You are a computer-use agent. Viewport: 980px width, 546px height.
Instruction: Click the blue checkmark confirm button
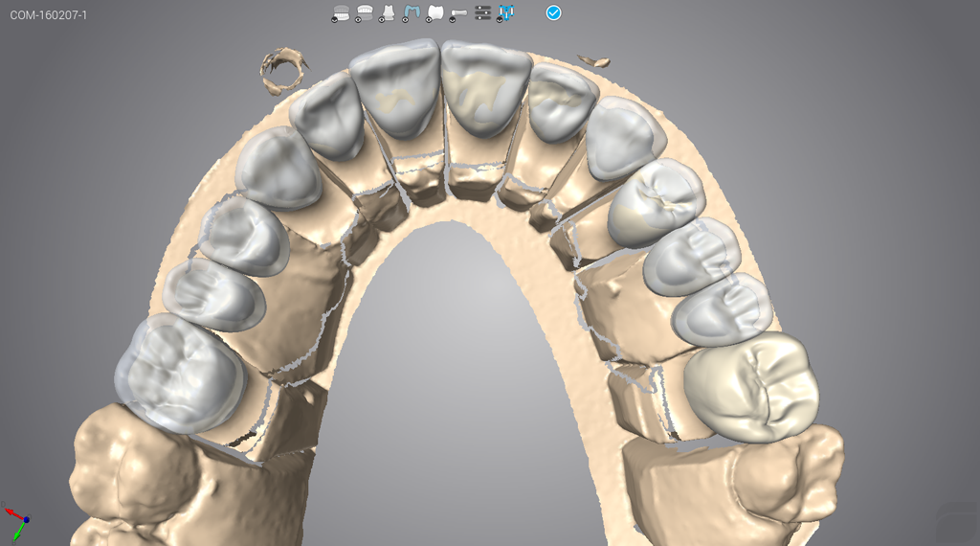coord(554,12)
